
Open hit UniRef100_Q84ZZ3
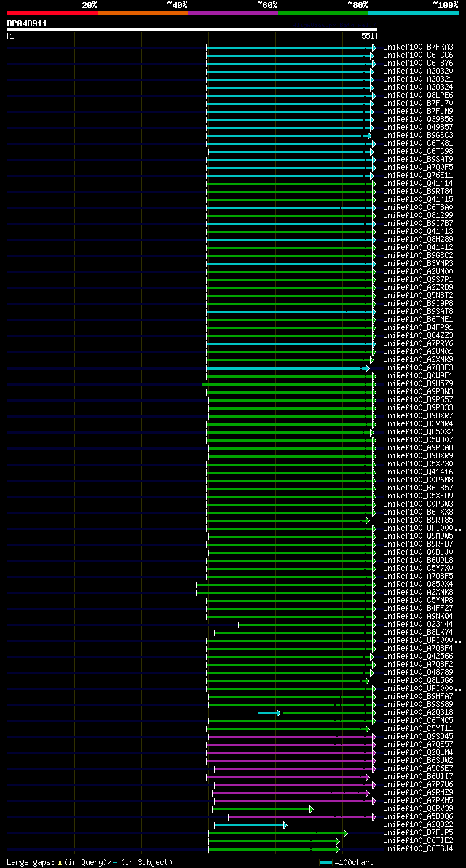click(x=418, y=336)
